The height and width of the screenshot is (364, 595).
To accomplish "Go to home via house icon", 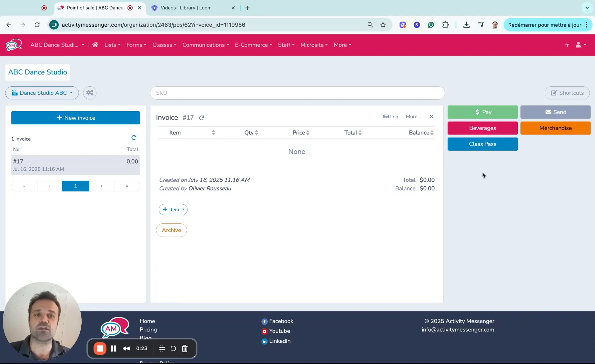I will coord(95,45).
